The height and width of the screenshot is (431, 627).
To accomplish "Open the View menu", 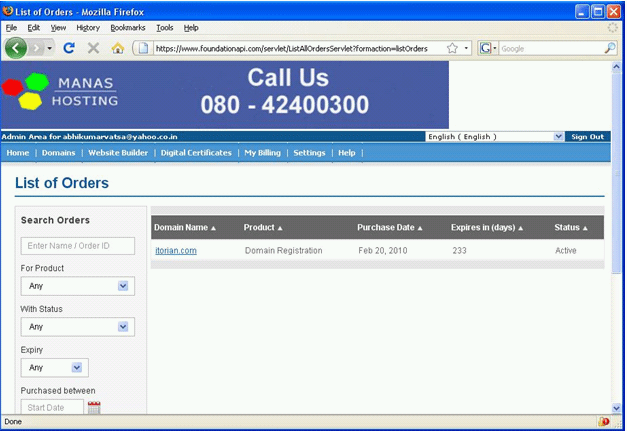I will [58, 28].
